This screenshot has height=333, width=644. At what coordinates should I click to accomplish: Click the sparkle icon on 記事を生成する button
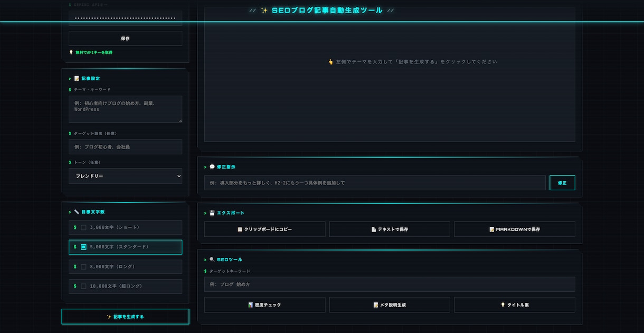(109, 317)
